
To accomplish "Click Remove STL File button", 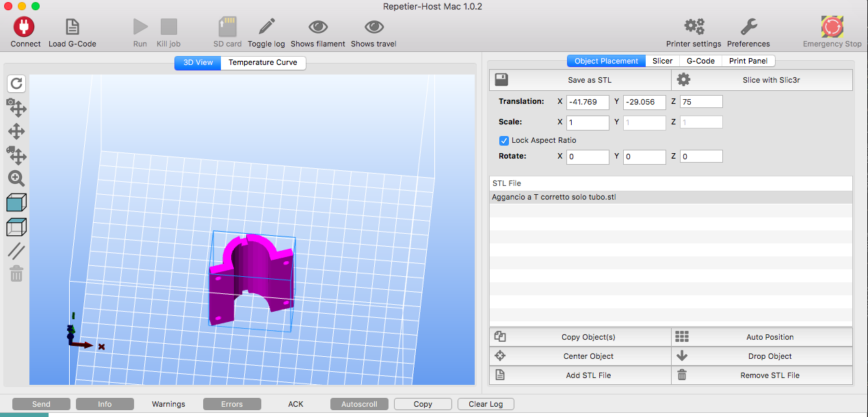I will click(762, 375).
